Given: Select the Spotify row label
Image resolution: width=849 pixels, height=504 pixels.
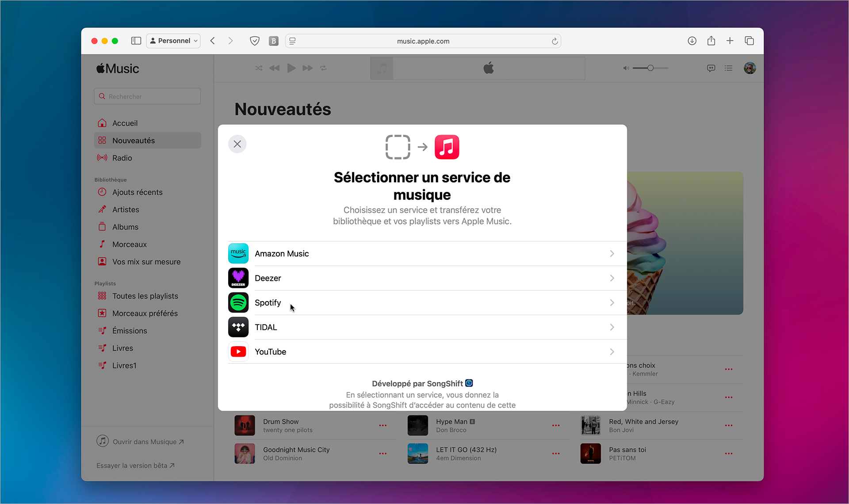Looking at the screenshot, I should (268, 303).
